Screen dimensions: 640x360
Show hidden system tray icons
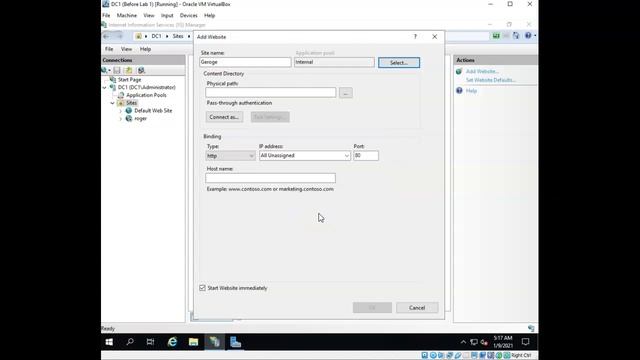pos(463,342)
